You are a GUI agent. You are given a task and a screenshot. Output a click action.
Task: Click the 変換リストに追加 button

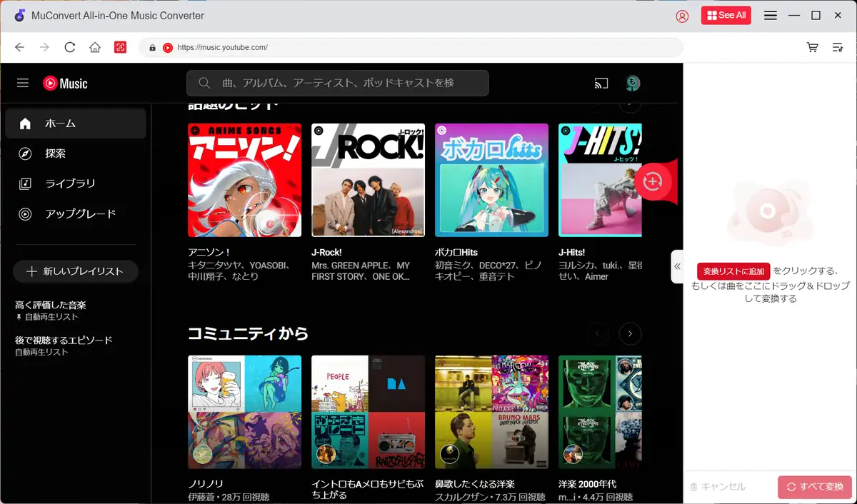[x=733, y=271]
